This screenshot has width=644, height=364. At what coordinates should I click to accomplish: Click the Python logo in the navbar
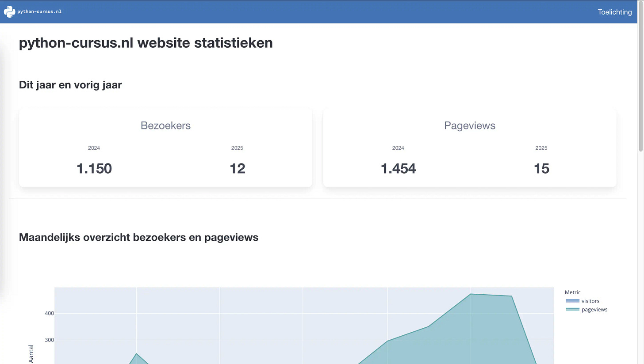(x=9, y=11)
